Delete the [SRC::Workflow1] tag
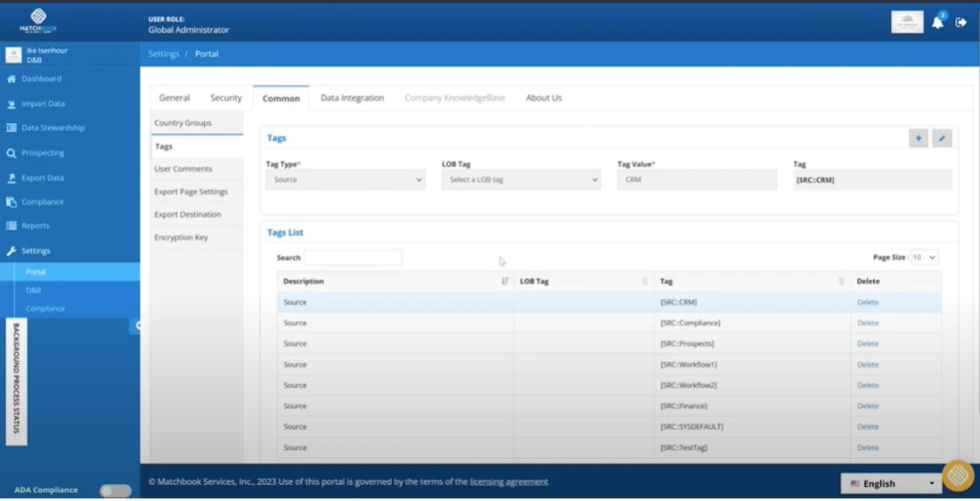 click(868, 365)
